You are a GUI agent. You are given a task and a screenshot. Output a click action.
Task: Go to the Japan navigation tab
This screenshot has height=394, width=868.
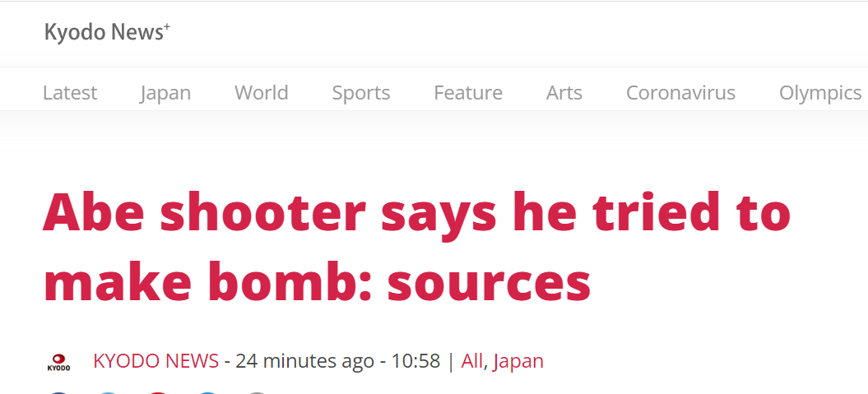165,92
